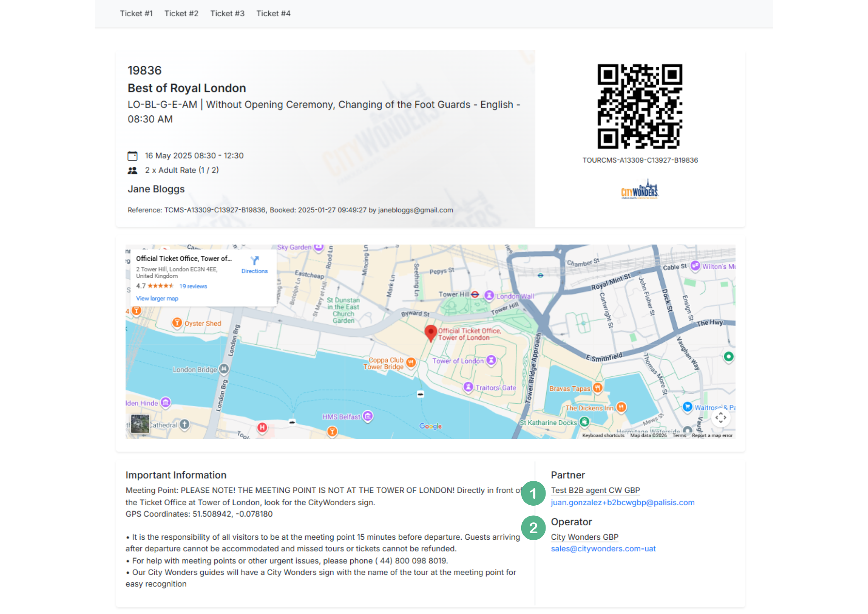Go to Ticket #4 tab
Viewport: 868px width, 614px height.
tap(273, 14)
